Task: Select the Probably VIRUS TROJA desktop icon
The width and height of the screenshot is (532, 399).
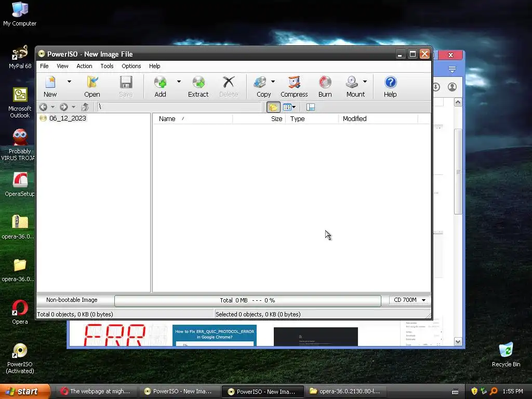Action: (20, 145)
